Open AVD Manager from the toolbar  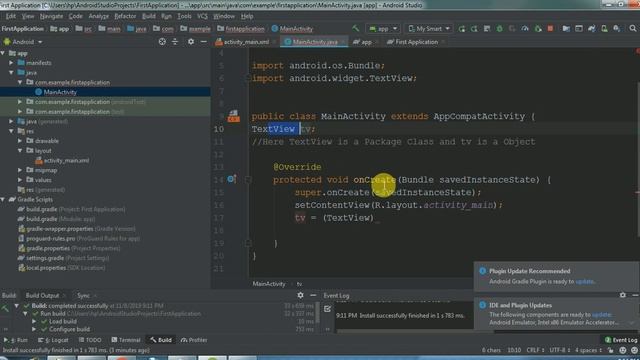coord(604,29)
